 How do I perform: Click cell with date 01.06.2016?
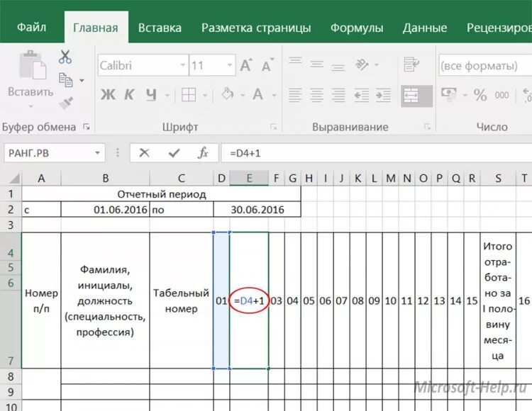[106, 209]
